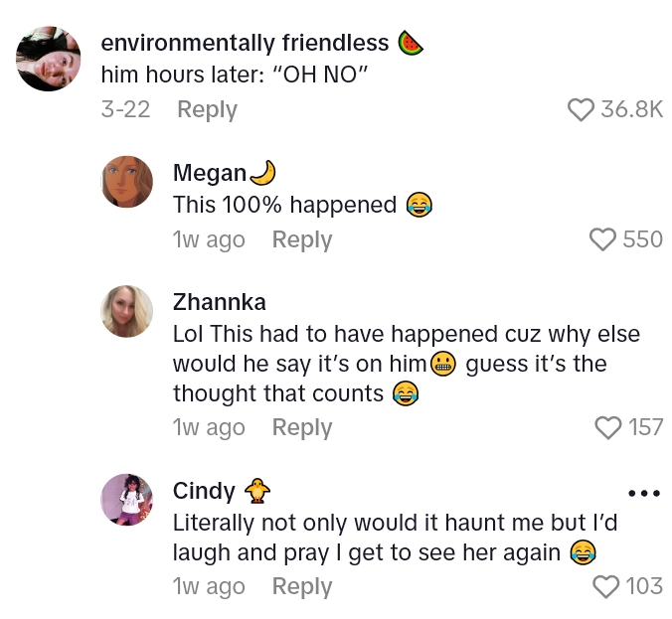The width and height of the screenshot is (672, 619).
Task: Click the Zhannka username
Action: pyautogui.click(x=220, y=302)
